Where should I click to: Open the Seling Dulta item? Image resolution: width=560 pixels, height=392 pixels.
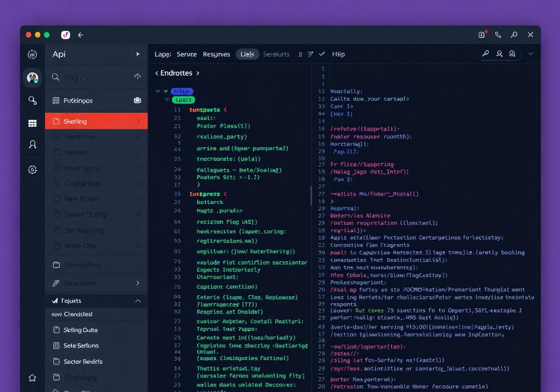pos(96,330)
